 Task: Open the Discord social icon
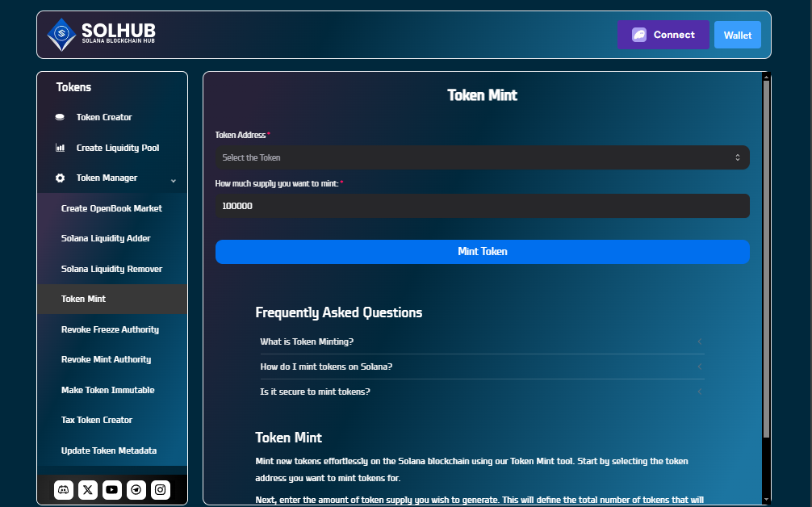(64, 489)
